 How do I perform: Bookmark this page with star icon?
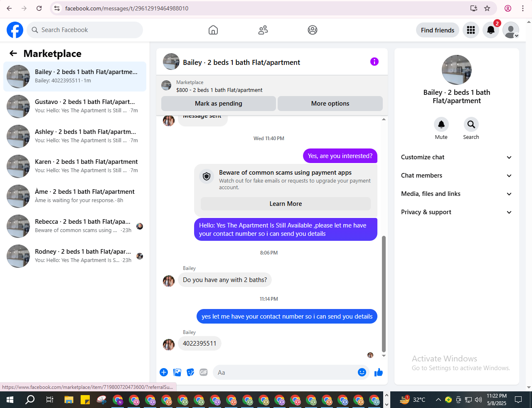[487, 8]
